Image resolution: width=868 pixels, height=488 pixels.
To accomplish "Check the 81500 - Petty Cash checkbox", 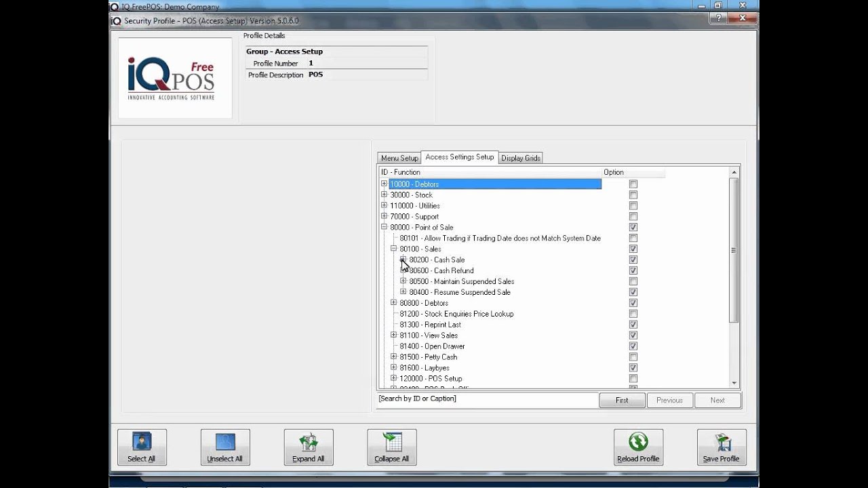I will tap(633, 357).
